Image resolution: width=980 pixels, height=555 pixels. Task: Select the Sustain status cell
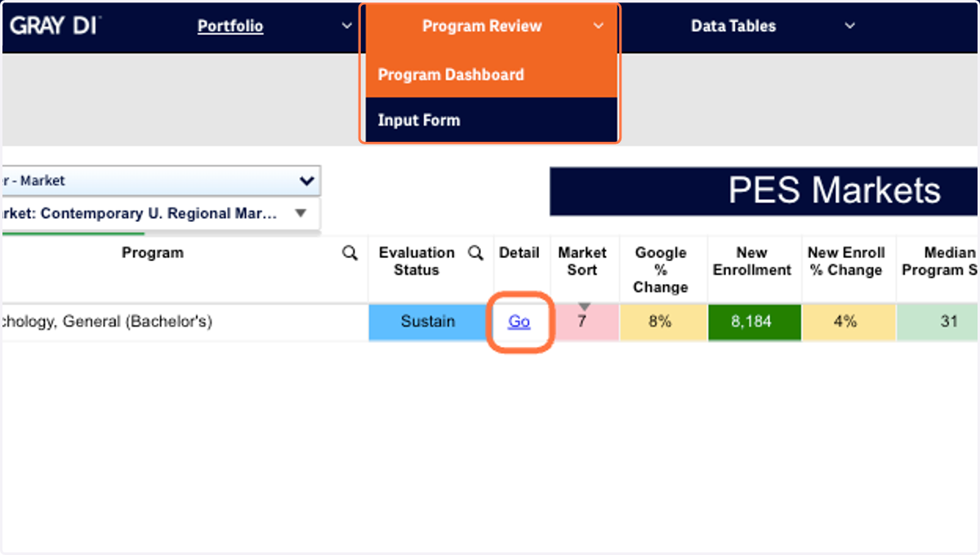(428, 322)
